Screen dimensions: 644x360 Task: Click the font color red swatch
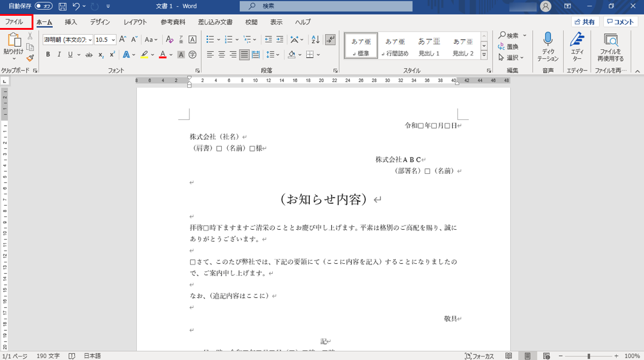163,55
